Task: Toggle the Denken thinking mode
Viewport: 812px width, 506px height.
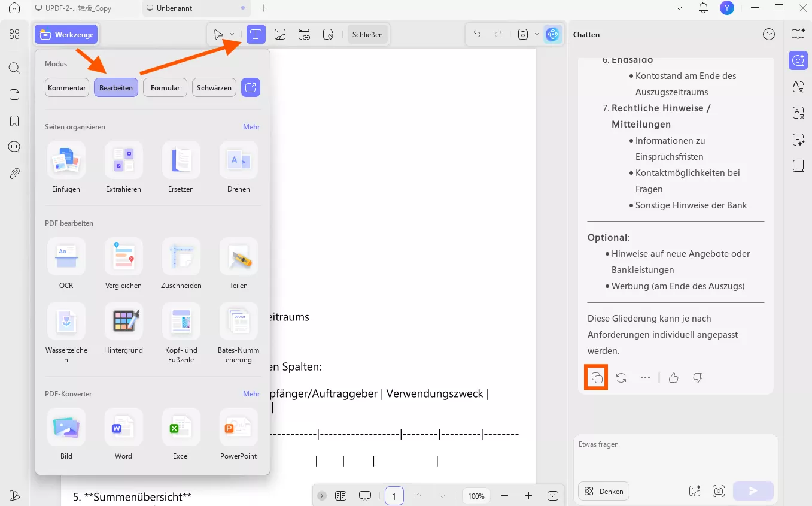Action: click(604, 491)
